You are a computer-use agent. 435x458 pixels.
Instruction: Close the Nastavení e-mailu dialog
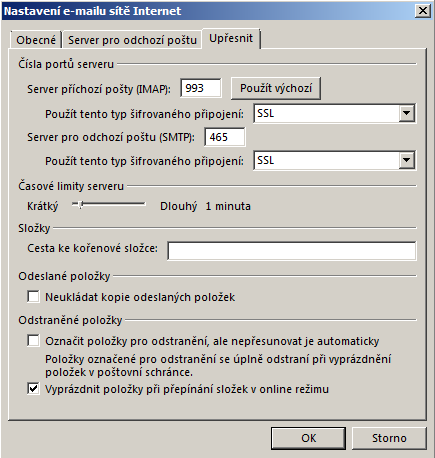(423, 11)
